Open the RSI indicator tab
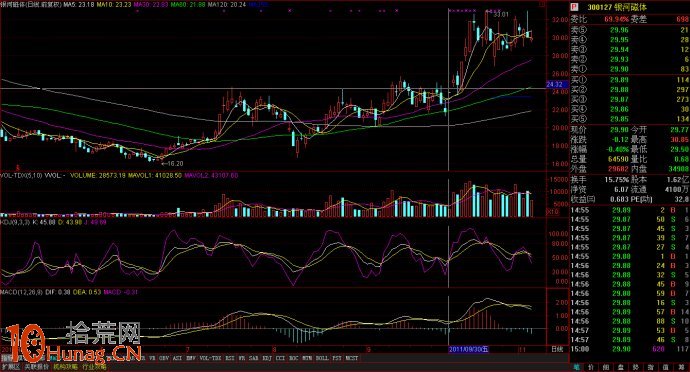The height and width of the screenshot is (372, 690). pos(230,358)
